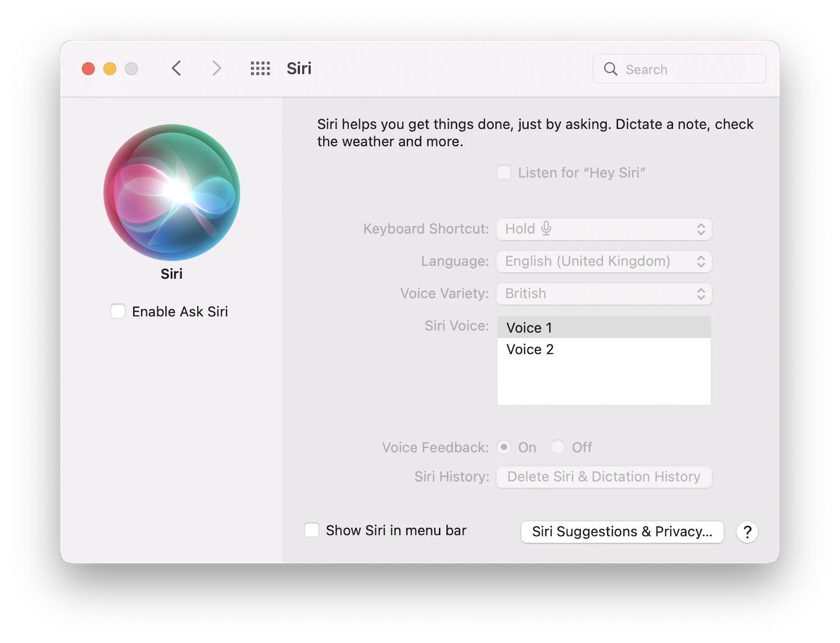The height and width of the screenshot is (643, 840).
Task: Click inside the Search field
Action: tap(675, 69)
